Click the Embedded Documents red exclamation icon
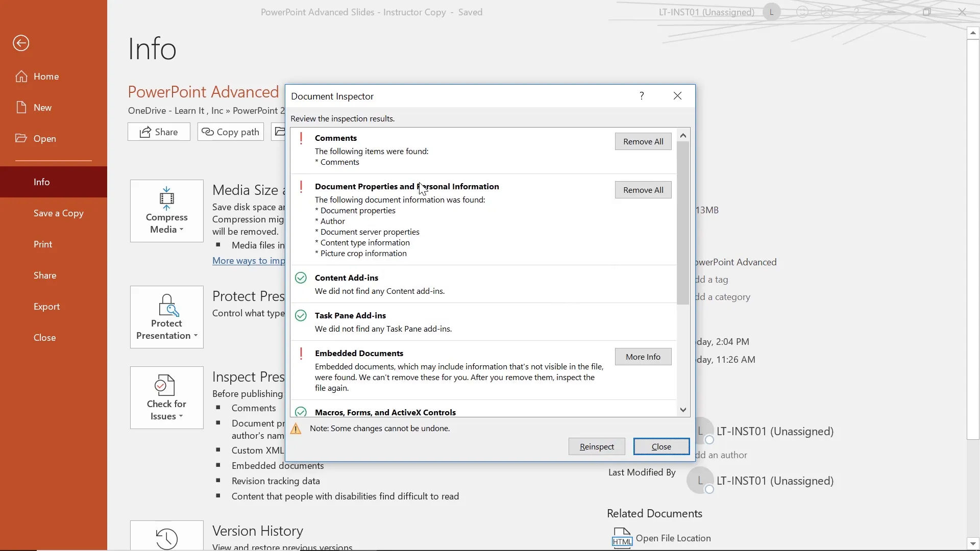 click(x=301, y=354)
